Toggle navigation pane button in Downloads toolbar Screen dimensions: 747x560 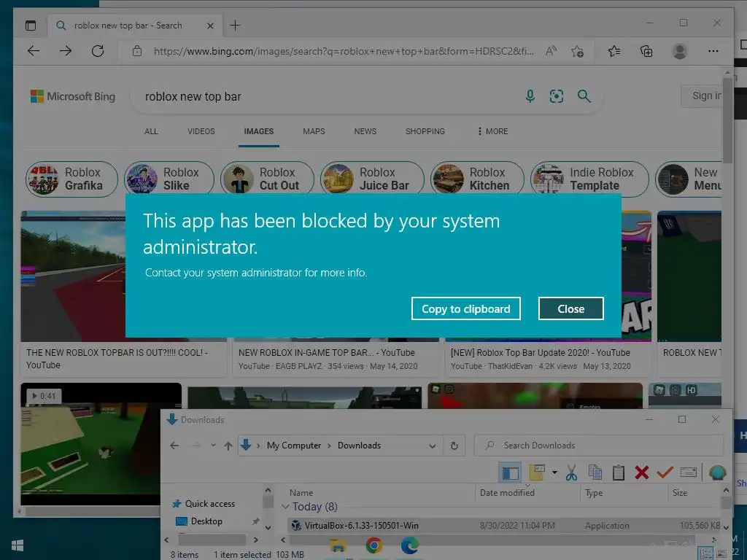[x=510, y=472]
